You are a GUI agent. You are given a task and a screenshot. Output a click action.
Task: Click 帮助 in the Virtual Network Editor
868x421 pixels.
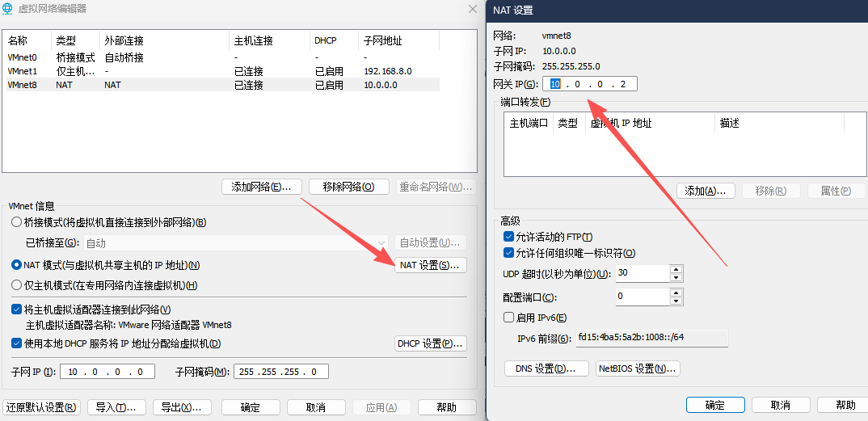(x=447, y=408)
